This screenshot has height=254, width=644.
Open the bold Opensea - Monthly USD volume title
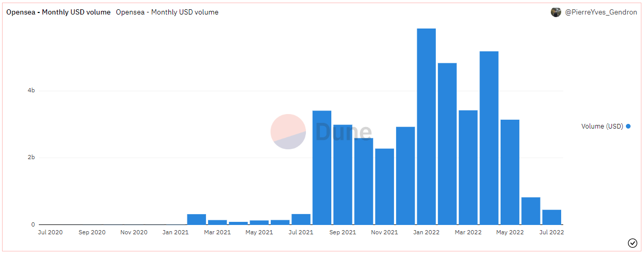tap(58, 12)
